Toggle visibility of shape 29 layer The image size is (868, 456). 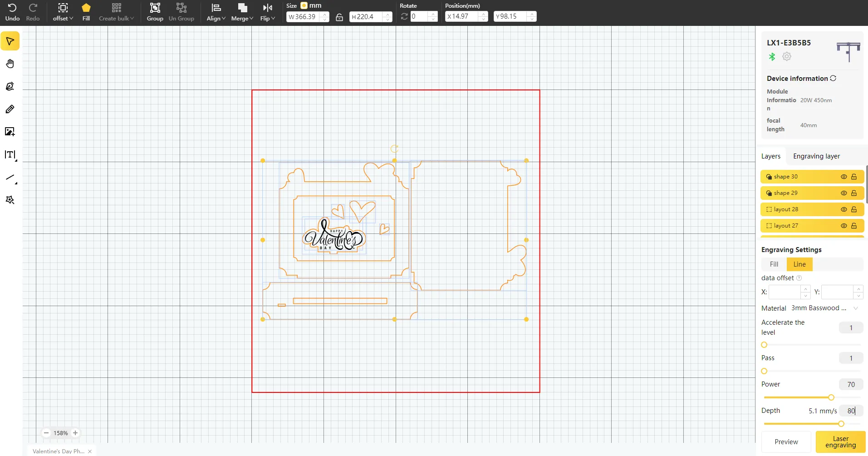(843, 193)
